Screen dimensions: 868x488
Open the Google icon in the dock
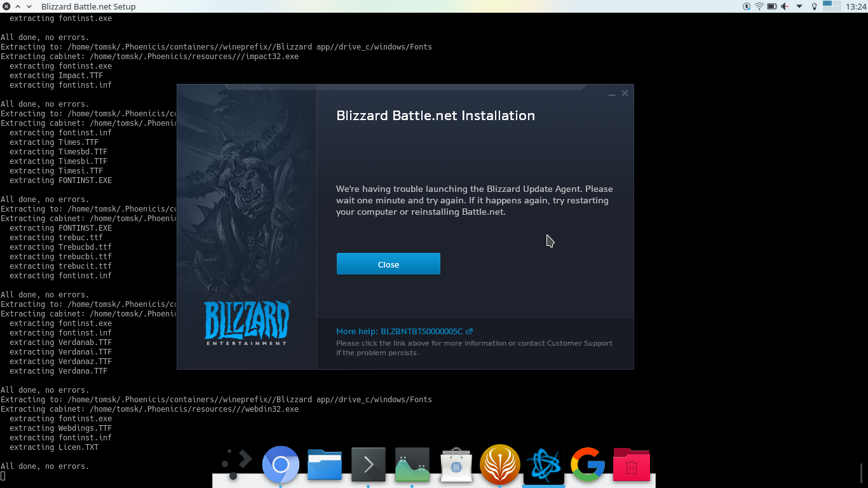[x=587, y=464]
